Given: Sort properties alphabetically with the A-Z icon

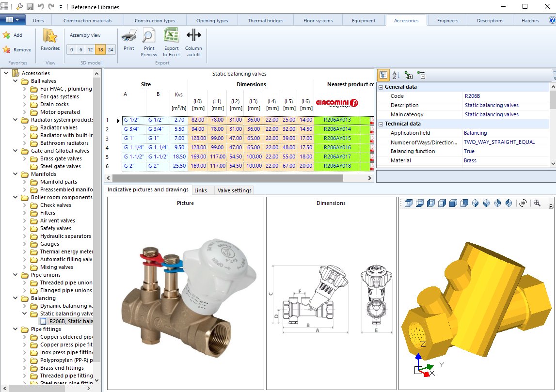Looking at the screenshot, I should (x=395, y=75).
